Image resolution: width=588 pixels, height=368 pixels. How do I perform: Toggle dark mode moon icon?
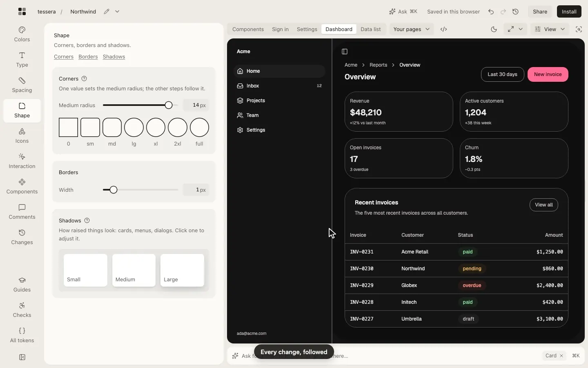pyautogui.click(x=494, y=29)
